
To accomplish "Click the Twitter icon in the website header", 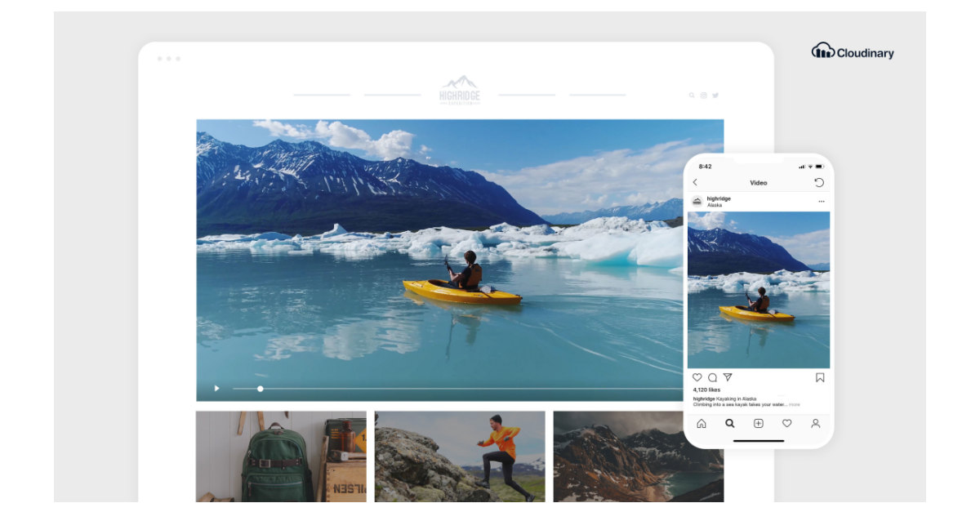I will 716,96.
